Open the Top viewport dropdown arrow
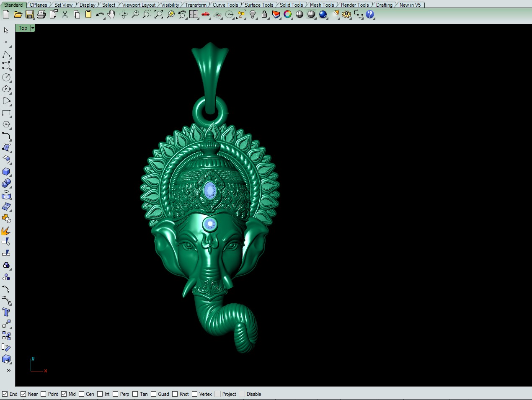Viewport: 532px width, 400px height. pos(33,28)
